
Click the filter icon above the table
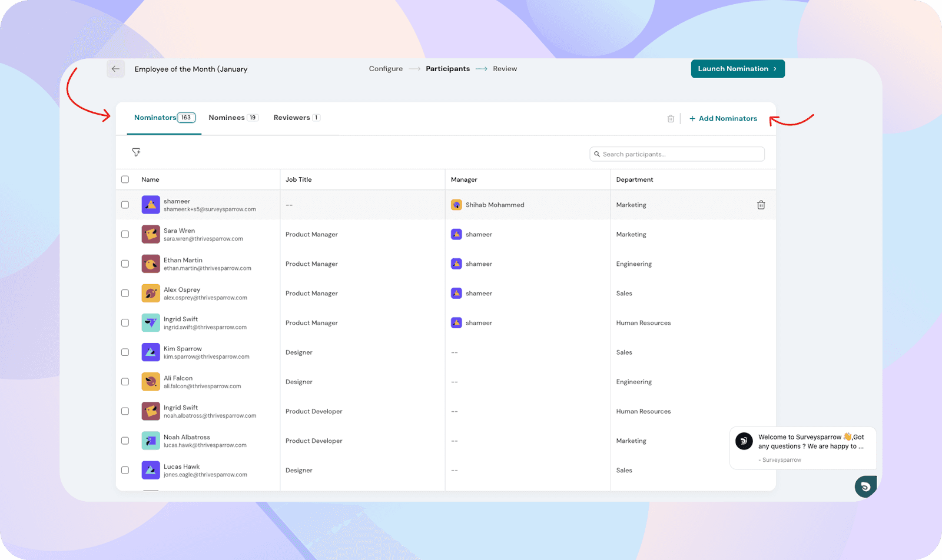[x=136, y=152]
